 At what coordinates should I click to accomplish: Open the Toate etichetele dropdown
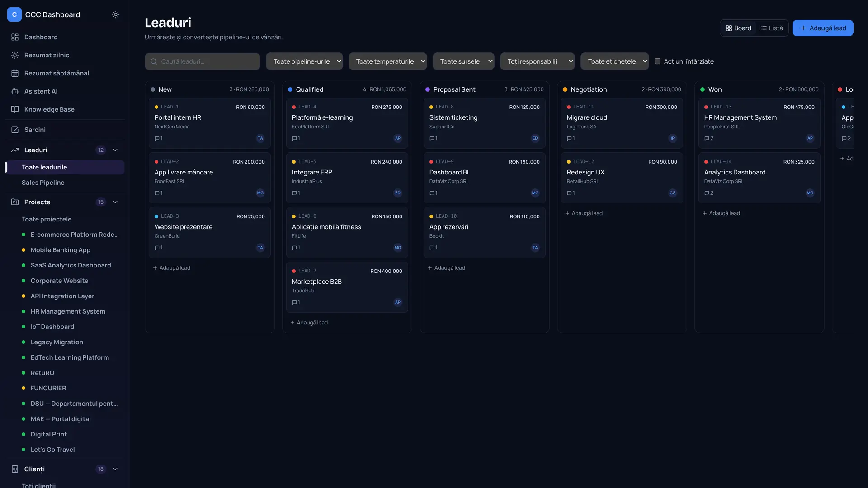click(x=615, y=61)
